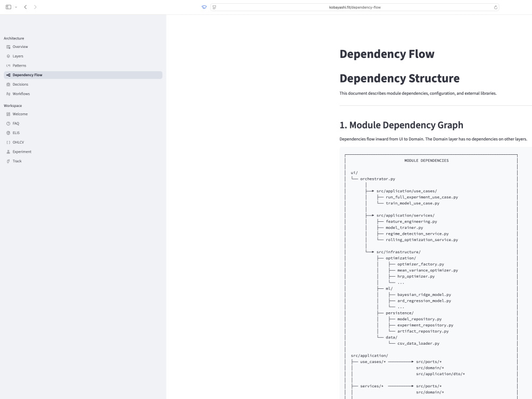Click the Module Dependency Graph heading
This screenshot has width=532, height=399.
(x=401, y=125)
